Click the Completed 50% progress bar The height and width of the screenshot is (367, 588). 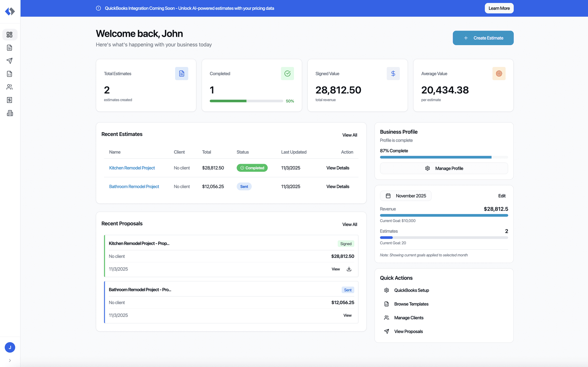point(246,101)
